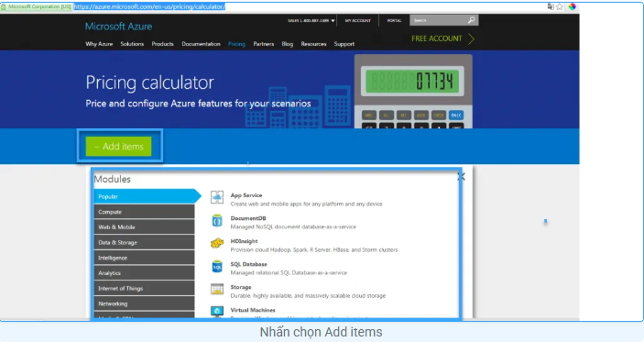Image resolution: width=644 pixels, height=342 pixels.
Task: Click the FREE ACCOUNT link
Action: (x=437, y=39)
